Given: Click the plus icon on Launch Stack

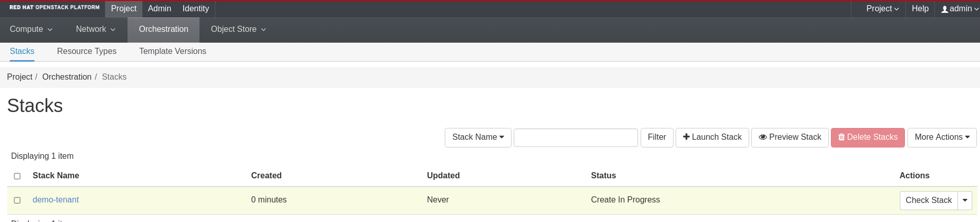Looking at the screenshot, I should point(686,137).
